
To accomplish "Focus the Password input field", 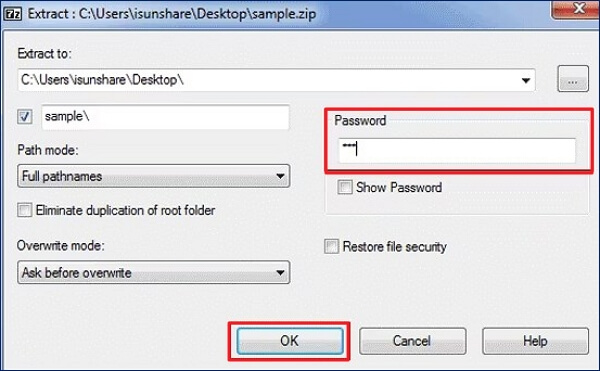I will tap(457, 150).
